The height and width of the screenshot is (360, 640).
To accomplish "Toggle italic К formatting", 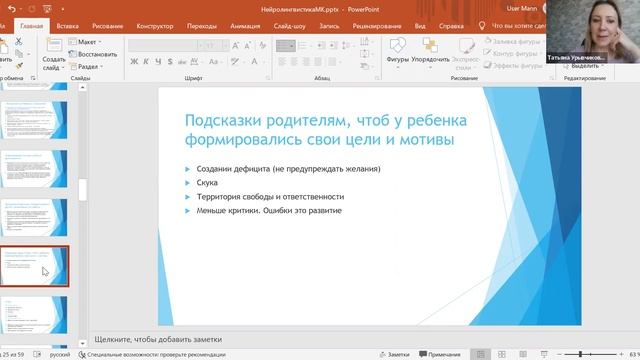I will pos(146,62).
